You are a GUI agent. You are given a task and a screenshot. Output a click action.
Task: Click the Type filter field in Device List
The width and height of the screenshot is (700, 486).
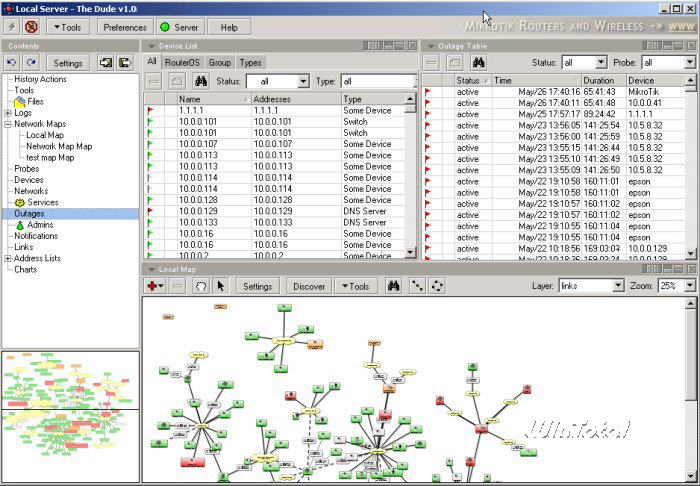(379, 81)
